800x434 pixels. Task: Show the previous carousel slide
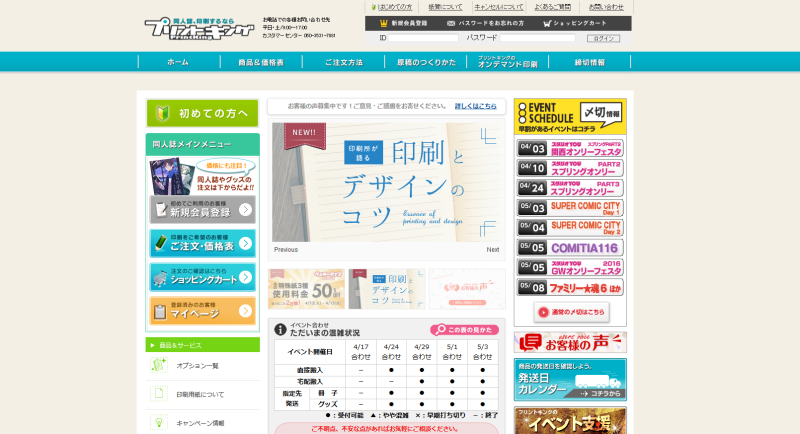(286, 250)
